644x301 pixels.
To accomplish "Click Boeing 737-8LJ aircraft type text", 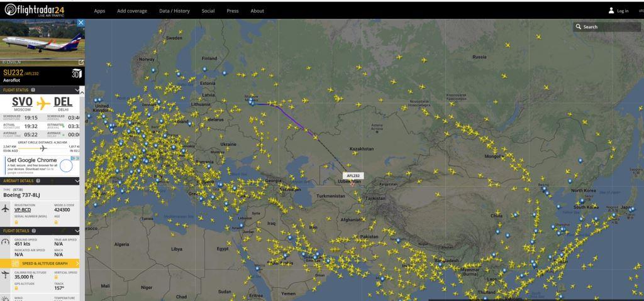I will point(21,195).
